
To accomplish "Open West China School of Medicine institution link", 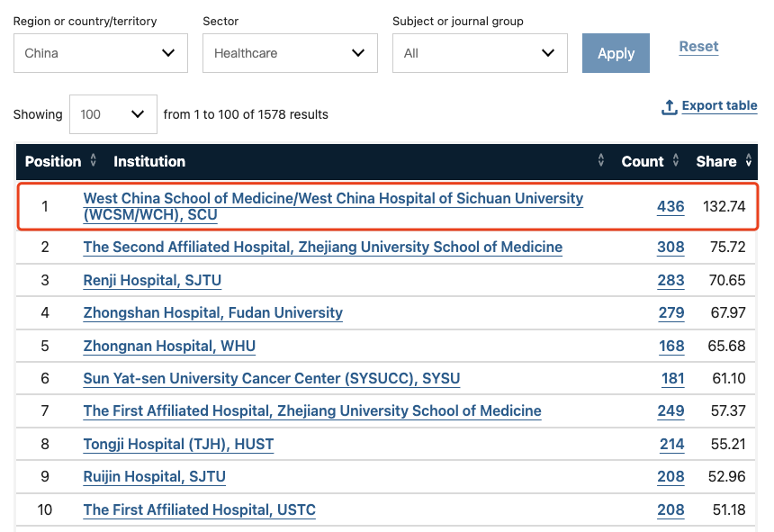I will (x=333, y=206).
